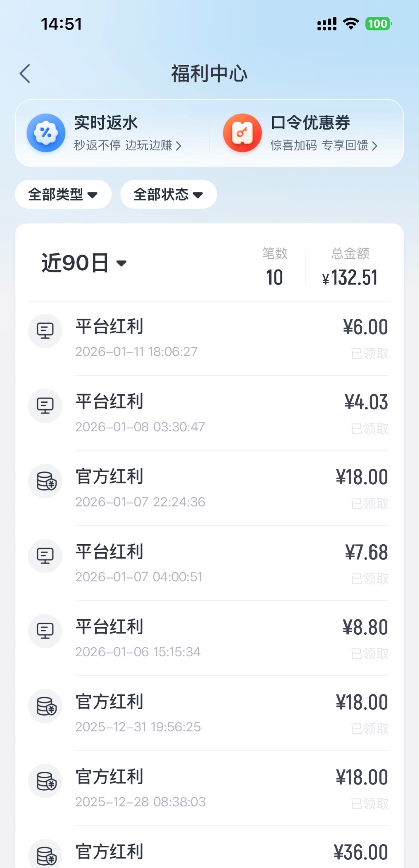Tap the back arrow icon
The image size is (419, 868).
[25, 74]
